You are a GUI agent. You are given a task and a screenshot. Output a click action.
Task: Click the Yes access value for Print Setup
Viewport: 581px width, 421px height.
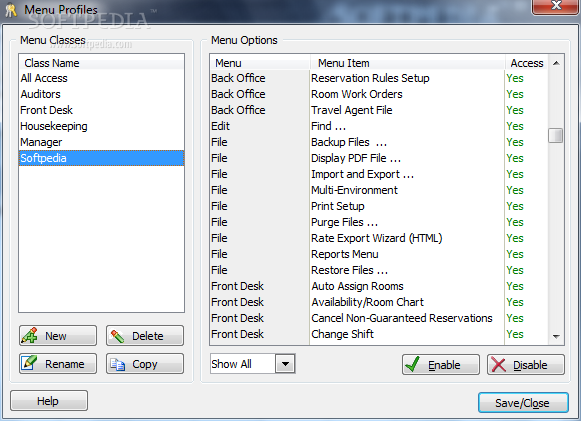coord(515,206)
